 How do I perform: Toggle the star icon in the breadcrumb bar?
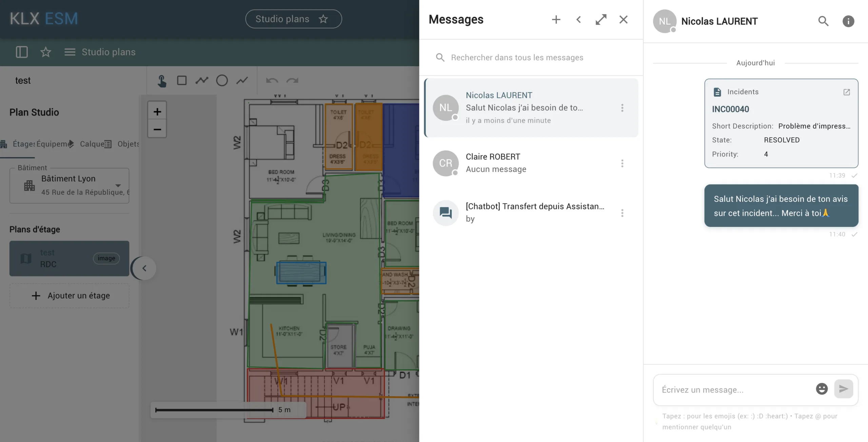click(45, 52)
